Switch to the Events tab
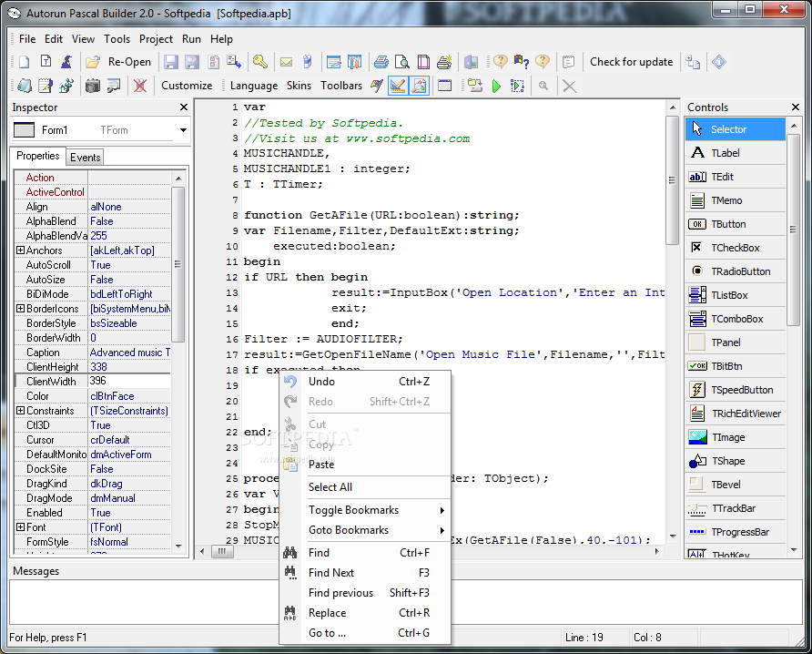812x654 pixels. coord(86,157)
